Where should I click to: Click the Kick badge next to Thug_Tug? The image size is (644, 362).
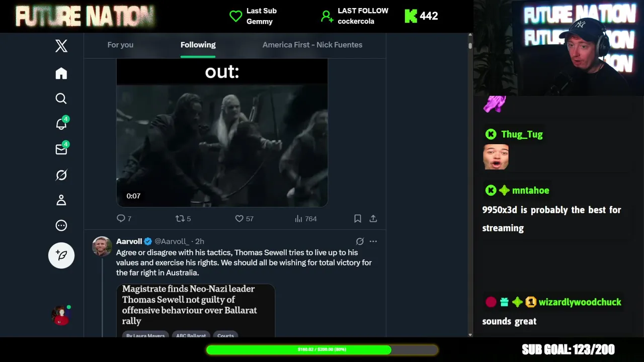pos(491,134)
